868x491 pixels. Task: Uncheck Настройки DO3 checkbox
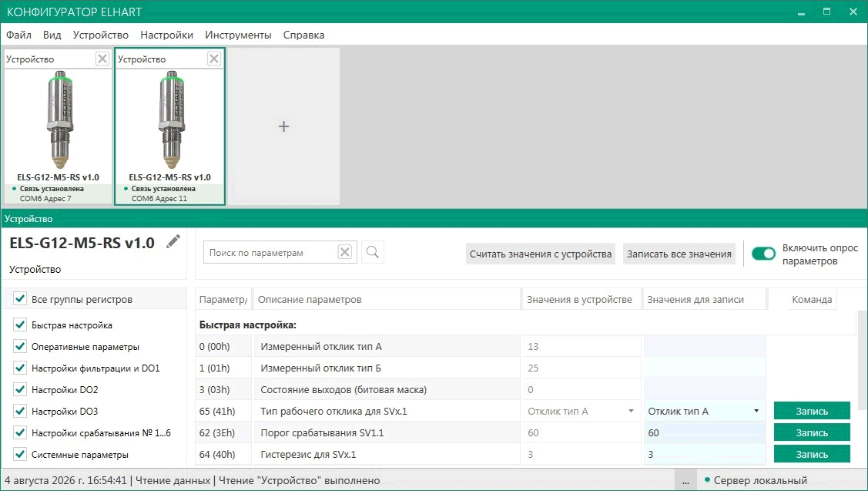[x=20, y=411]
